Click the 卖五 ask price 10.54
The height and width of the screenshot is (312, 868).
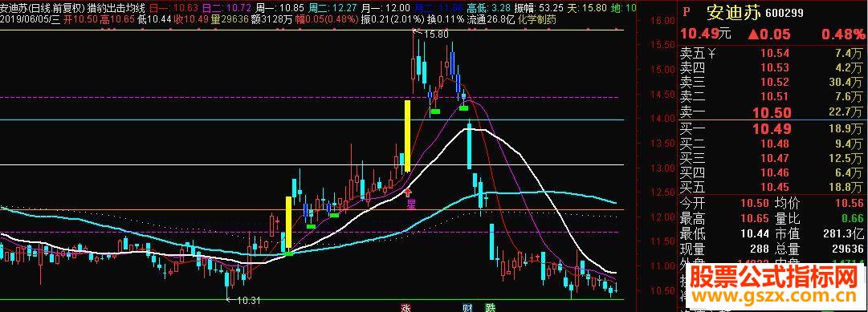pos(773,54)
